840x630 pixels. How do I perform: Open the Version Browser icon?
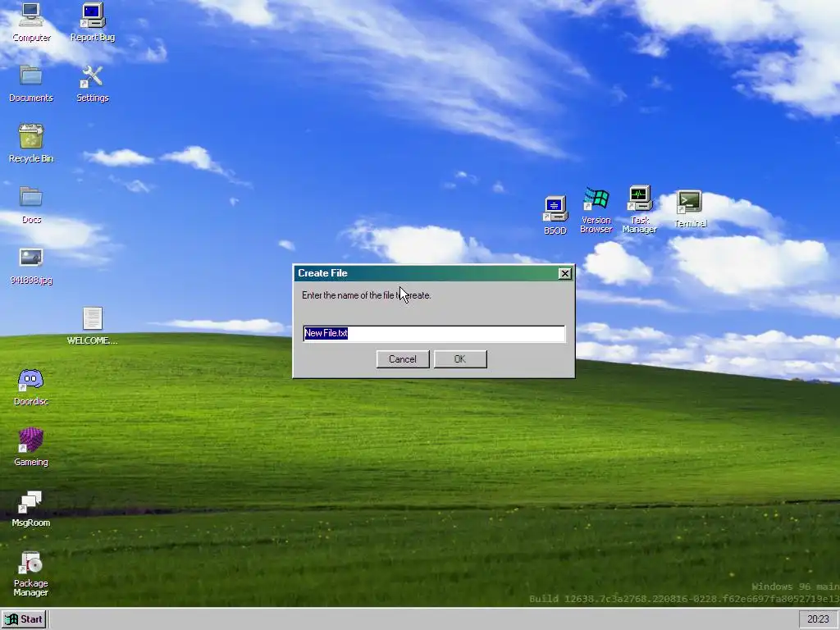click(x=596, y=210)
